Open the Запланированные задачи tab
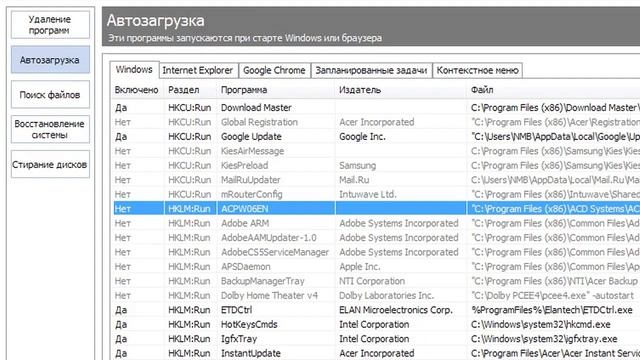 click(x=371, y=70)
